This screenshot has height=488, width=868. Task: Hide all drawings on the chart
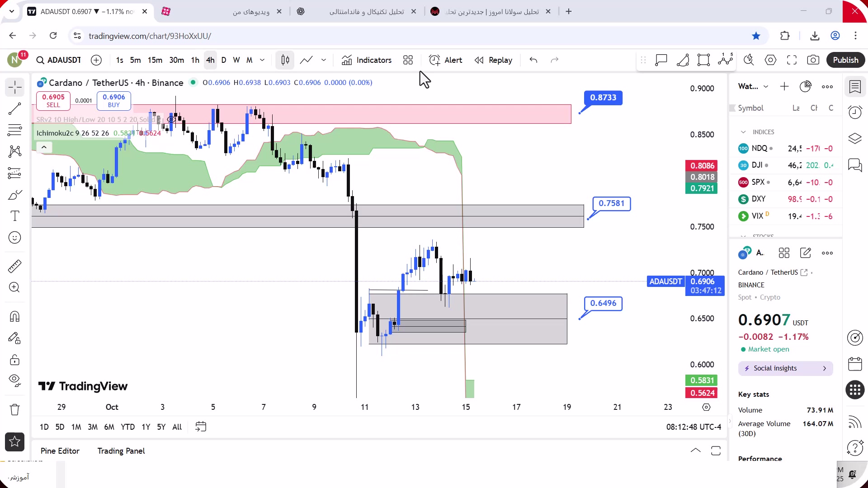(x=14, y=381)
